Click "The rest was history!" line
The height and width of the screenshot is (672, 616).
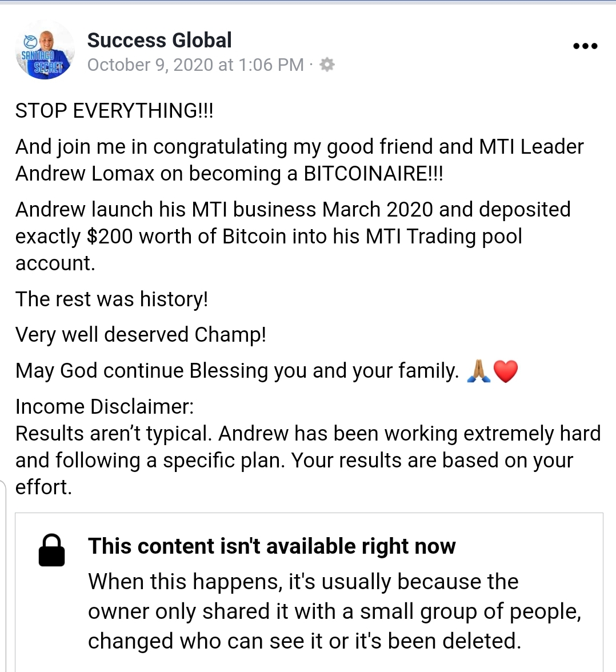pos(111,299)
